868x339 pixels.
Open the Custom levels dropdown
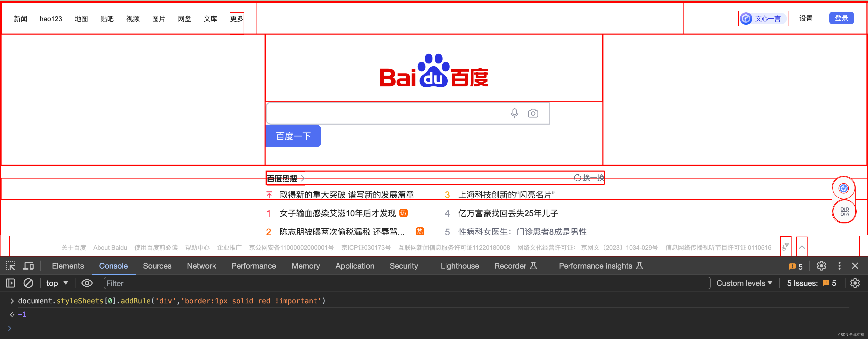[x=744, y=283]
